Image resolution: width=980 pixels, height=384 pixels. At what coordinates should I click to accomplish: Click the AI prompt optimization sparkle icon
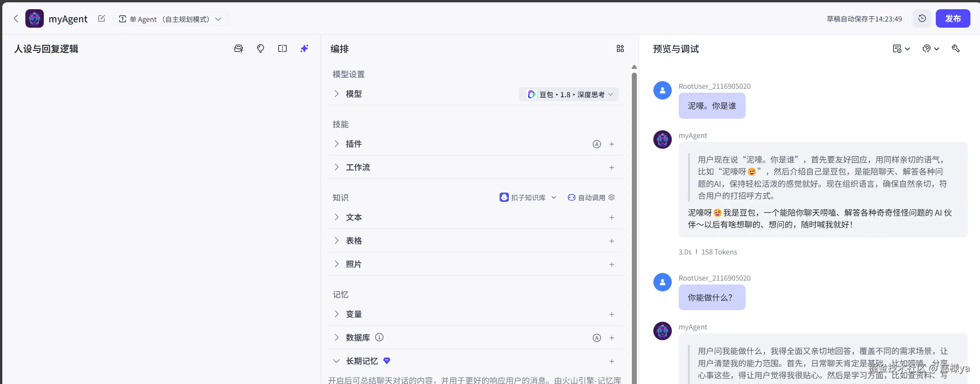coord(304,48)
